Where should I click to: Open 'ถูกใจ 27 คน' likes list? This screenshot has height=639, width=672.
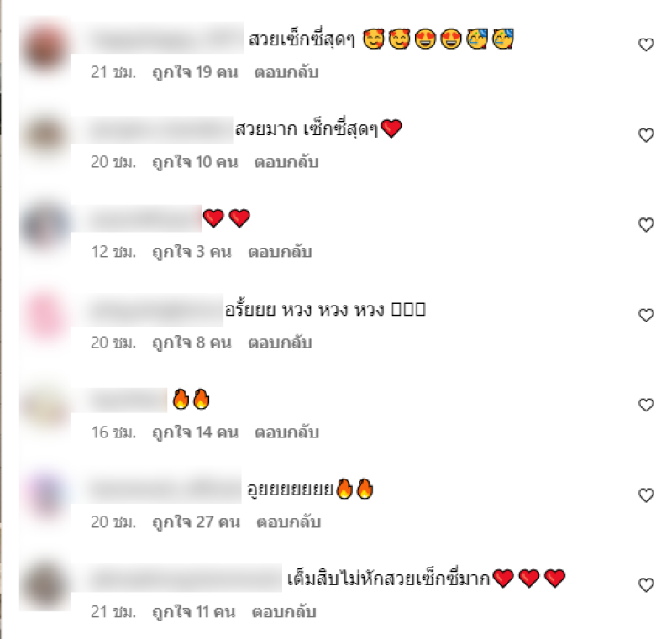tap(197, 522)
